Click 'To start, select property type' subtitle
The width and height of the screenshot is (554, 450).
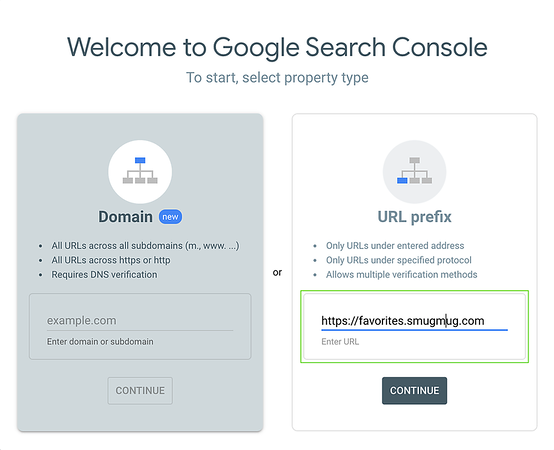click(277, 77)
